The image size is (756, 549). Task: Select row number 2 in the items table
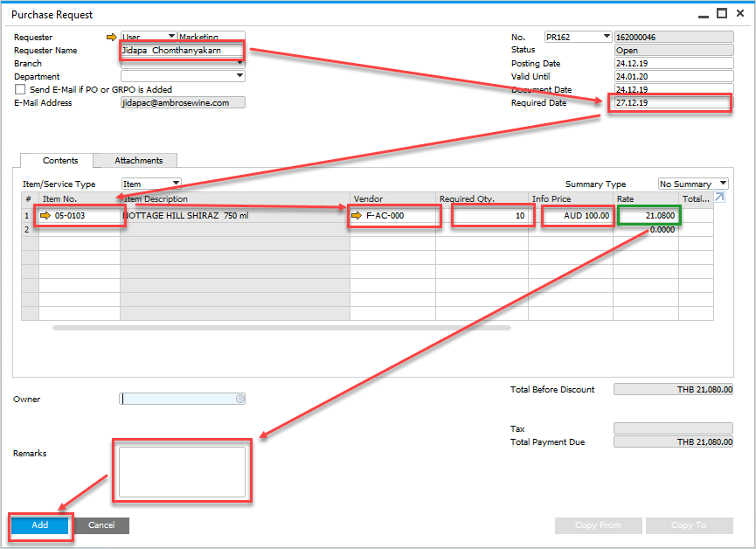tap(30, 230)
